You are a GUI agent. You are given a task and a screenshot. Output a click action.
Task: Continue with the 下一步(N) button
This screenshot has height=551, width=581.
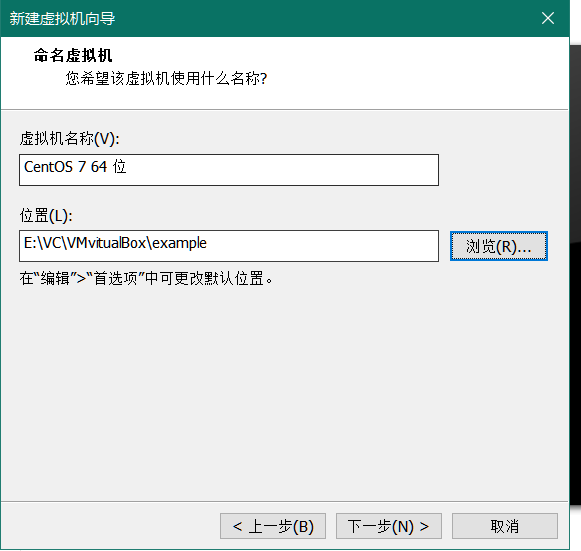tap(389, 526)
